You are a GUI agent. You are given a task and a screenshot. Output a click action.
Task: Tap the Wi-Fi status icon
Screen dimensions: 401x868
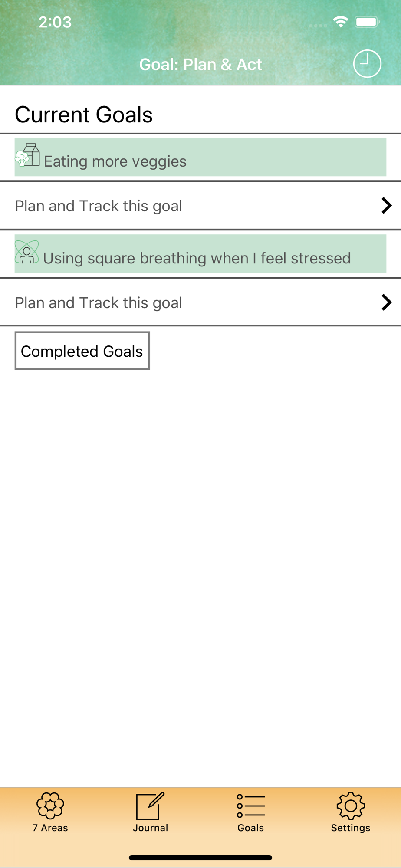click(x=341, y=22)
